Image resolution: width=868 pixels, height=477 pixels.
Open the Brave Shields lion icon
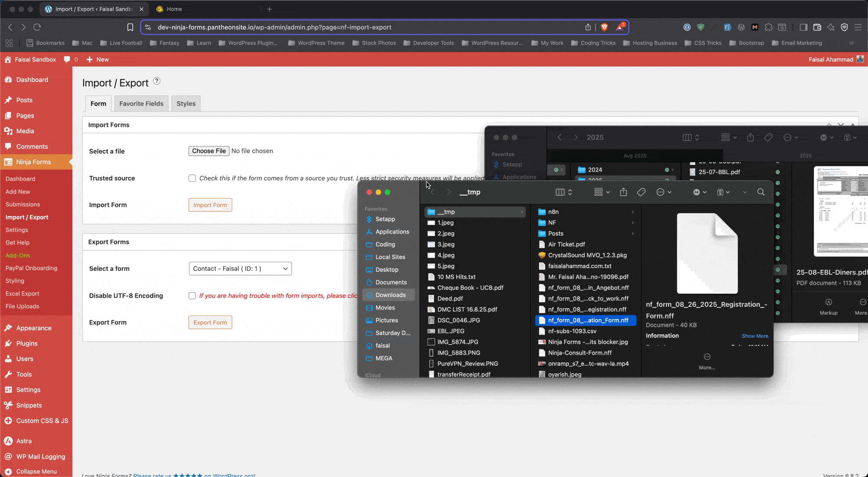click(604, 27)
